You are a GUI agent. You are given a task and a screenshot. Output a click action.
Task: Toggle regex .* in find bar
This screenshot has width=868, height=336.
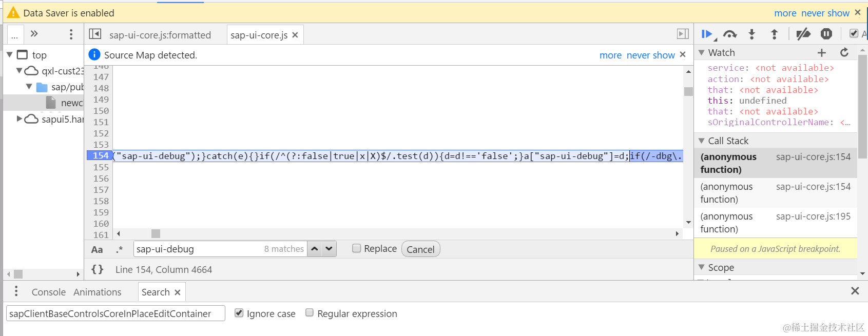(120, 249)
